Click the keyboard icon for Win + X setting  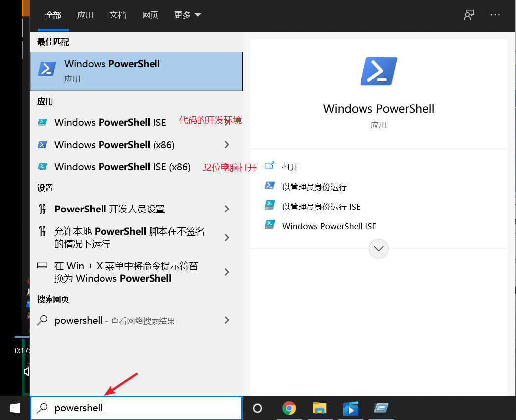pyautogui.click(x=42, y=265)
